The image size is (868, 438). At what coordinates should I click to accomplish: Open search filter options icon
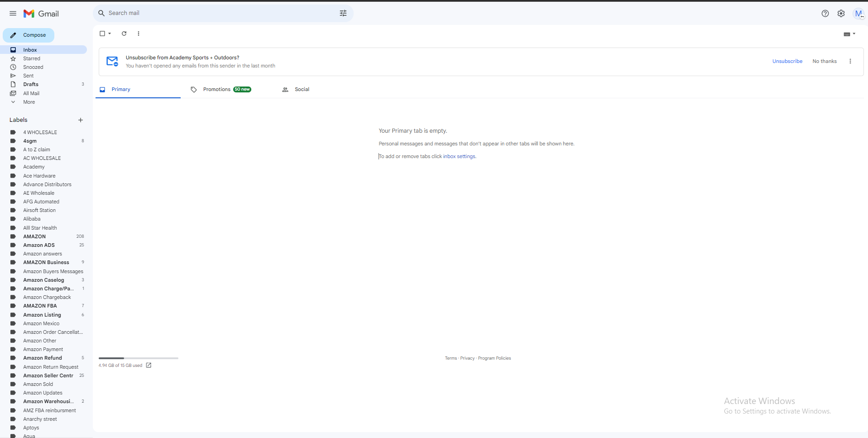(x=343, y=13)
